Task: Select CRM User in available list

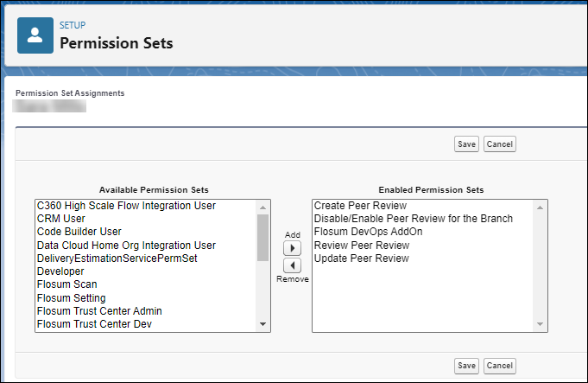Action: tap(61, 219)
